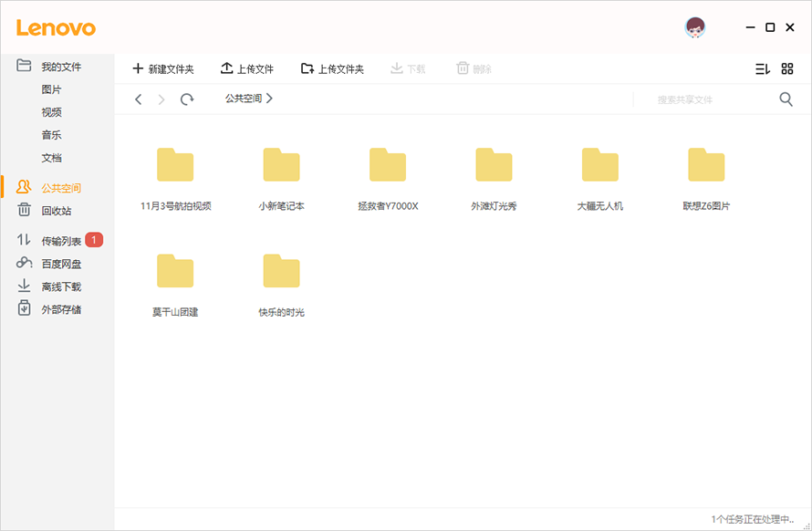Select 音乐 in the sidebar
Image resolution: width=812 pixels, height=531 pixels.
pos(51,135)
